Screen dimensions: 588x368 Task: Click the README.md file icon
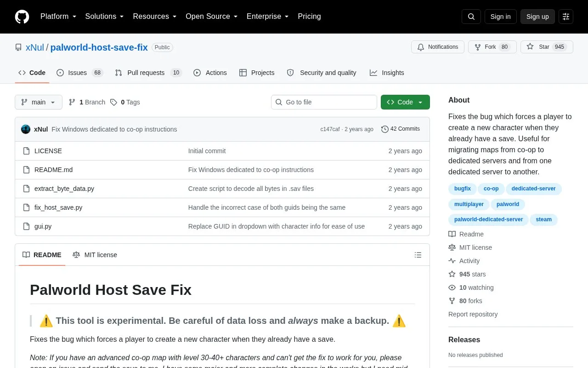(x=27, y=170)
